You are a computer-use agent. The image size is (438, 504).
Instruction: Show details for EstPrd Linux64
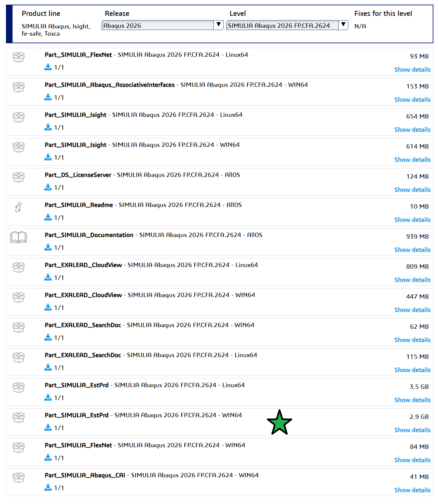click(x=412, y=400)
